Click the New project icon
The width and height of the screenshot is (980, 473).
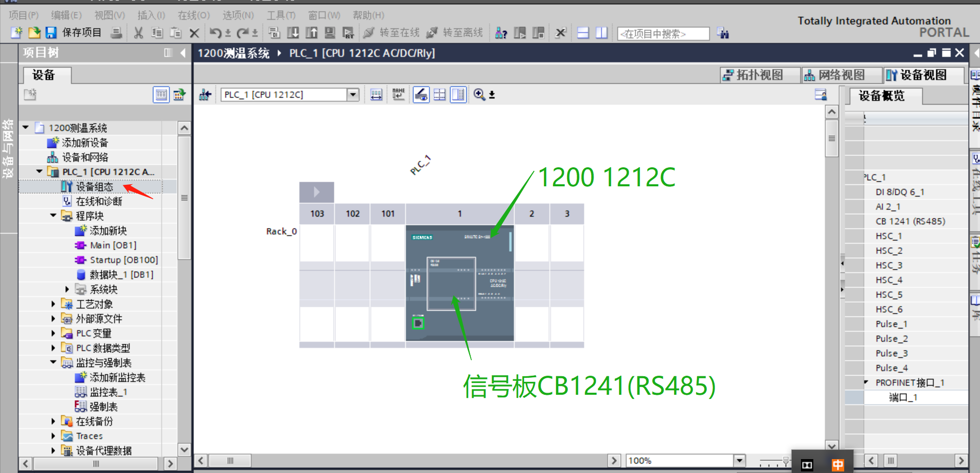[x=16, y=33]
